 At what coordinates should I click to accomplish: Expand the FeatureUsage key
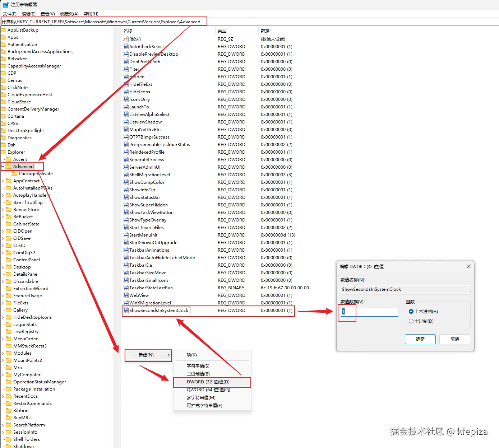tap(3, 296)
